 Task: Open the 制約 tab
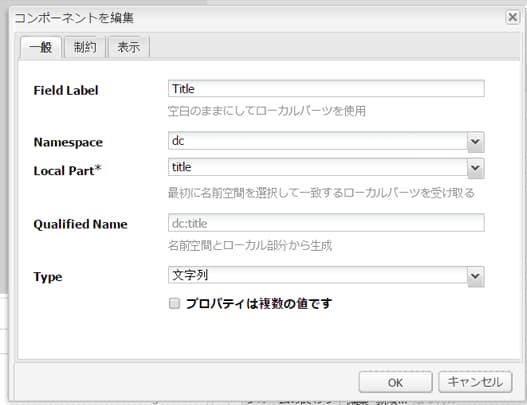[x=85, y=47]
